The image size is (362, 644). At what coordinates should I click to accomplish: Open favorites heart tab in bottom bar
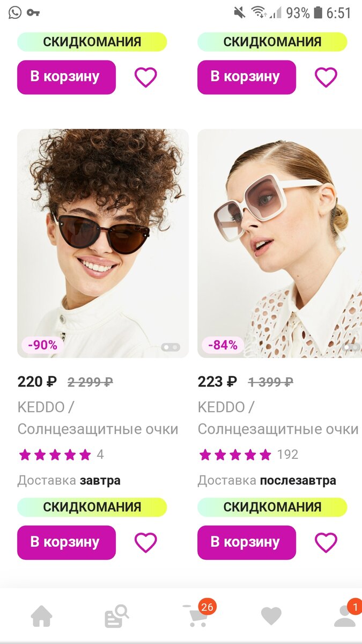coord(271,616)
